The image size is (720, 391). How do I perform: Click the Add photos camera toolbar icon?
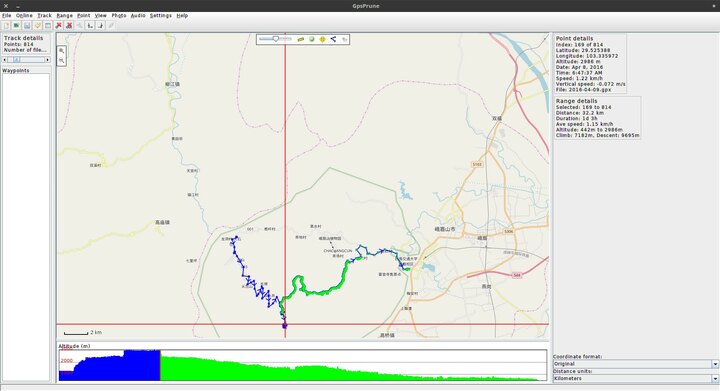[x=17, y=26]
